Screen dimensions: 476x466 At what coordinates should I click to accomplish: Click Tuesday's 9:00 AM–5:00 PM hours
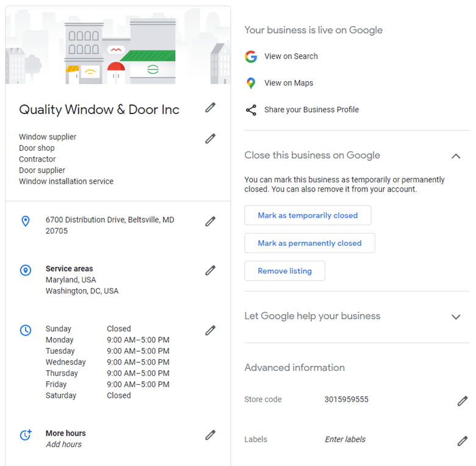[x=138, y=351]
